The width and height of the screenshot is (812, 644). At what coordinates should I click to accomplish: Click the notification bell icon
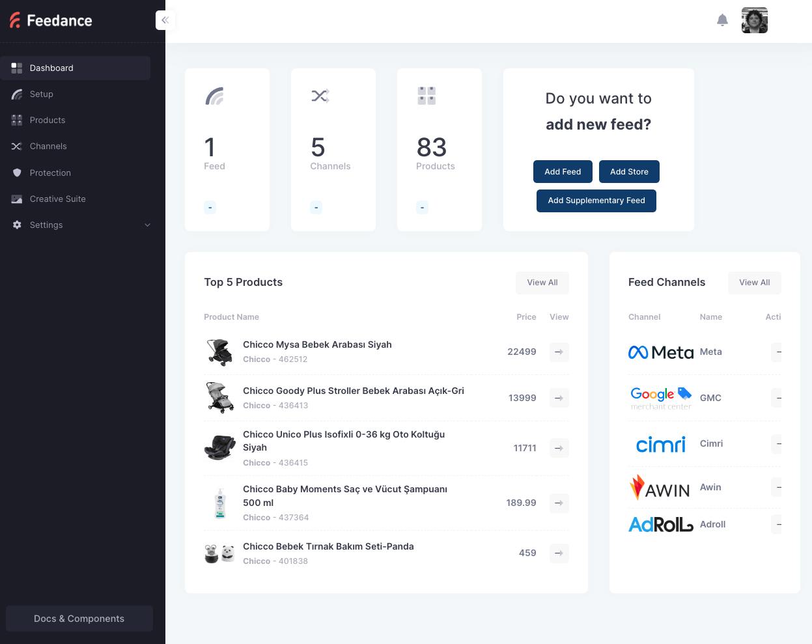pos(722,20)
